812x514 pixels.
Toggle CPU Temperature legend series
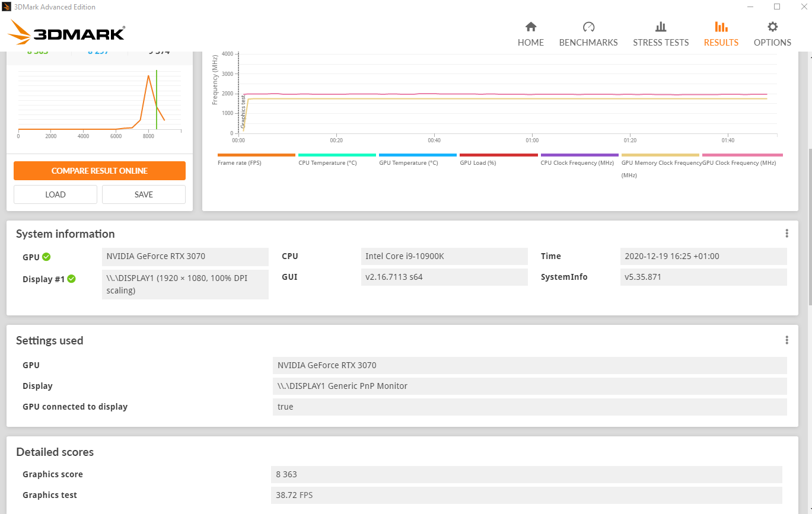coord(327,162)
